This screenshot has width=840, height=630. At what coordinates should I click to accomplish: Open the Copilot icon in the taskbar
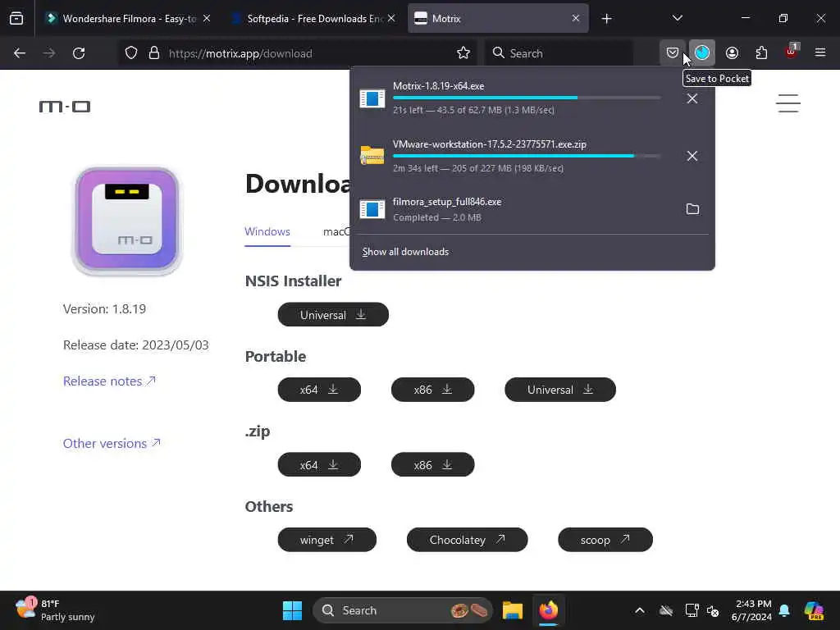814,610
